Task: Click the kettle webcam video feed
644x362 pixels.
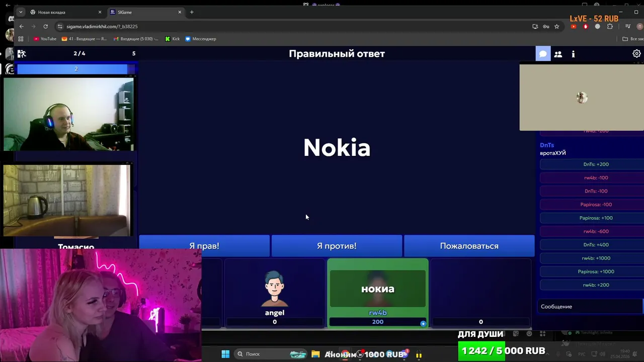Action: point(67,200)
